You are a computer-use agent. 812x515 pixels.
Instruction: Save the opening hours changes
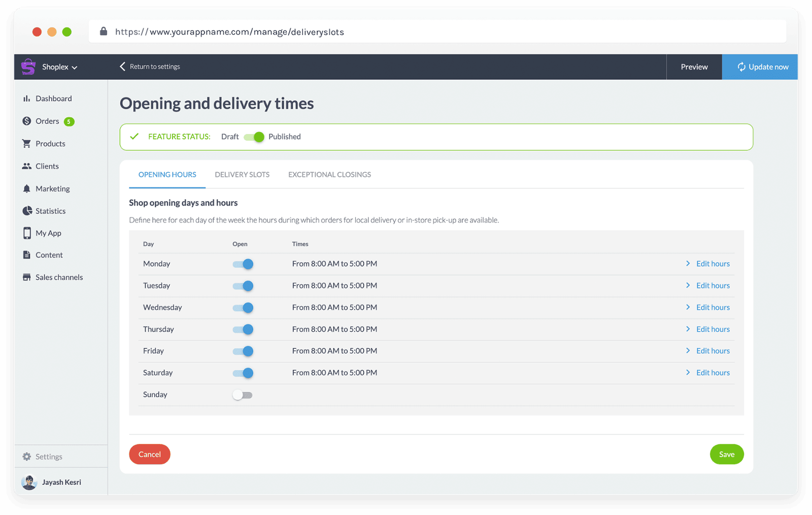726,454
